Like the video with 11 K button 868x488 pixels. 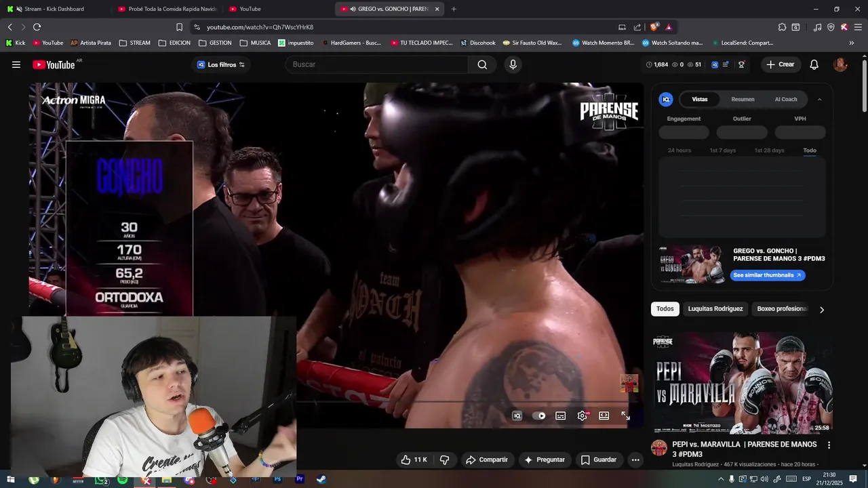tap(414, 460)
